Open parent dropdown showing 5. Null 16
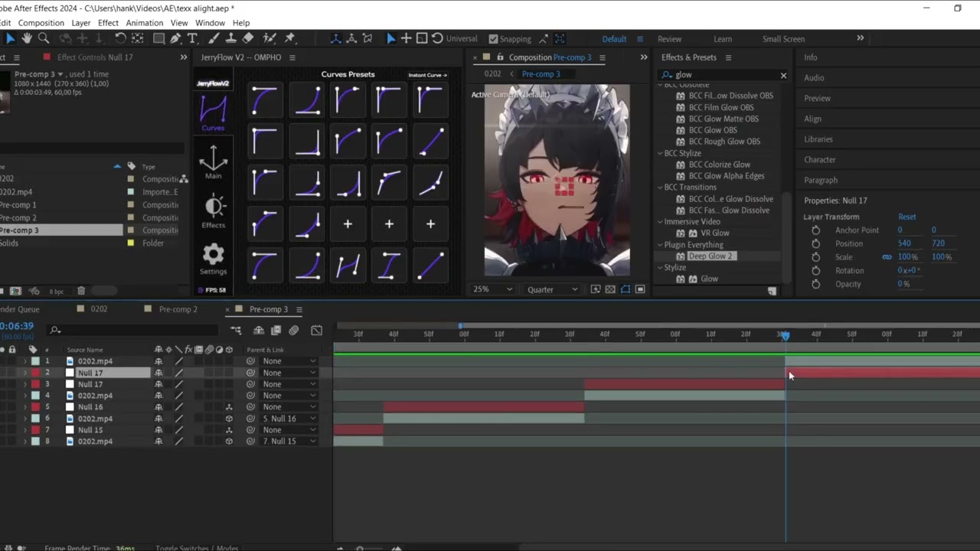This screenshot has width=980, height=551. [x=289, y=419]
